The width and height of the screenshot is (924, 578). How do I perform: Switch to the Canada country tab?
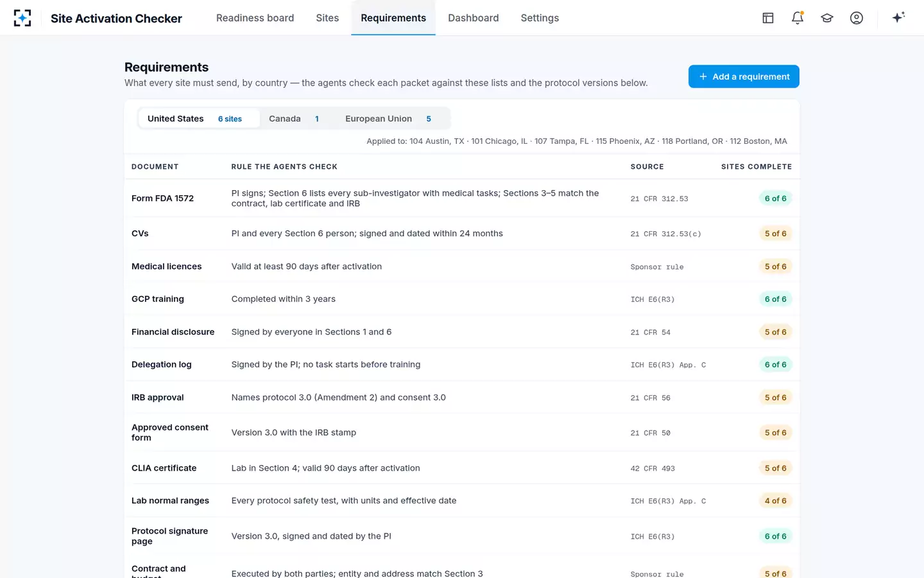[294, 119]
